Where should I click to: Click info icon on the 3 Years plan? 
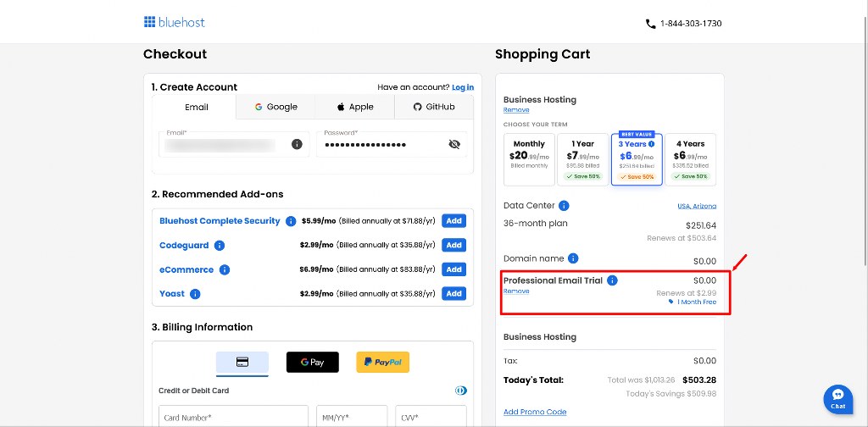(652, 144)
